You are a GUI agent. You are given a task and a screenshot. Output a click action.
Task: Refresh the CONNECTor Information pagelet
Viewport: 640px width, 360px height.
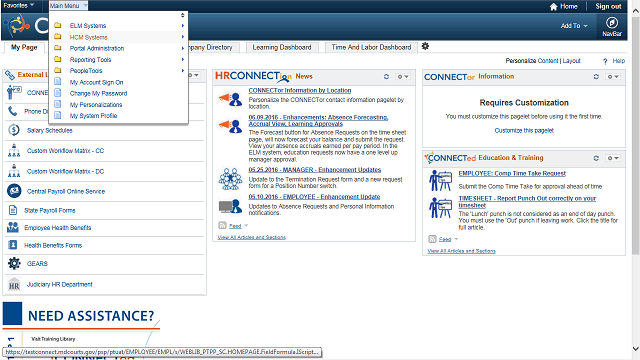pos(596,76)
